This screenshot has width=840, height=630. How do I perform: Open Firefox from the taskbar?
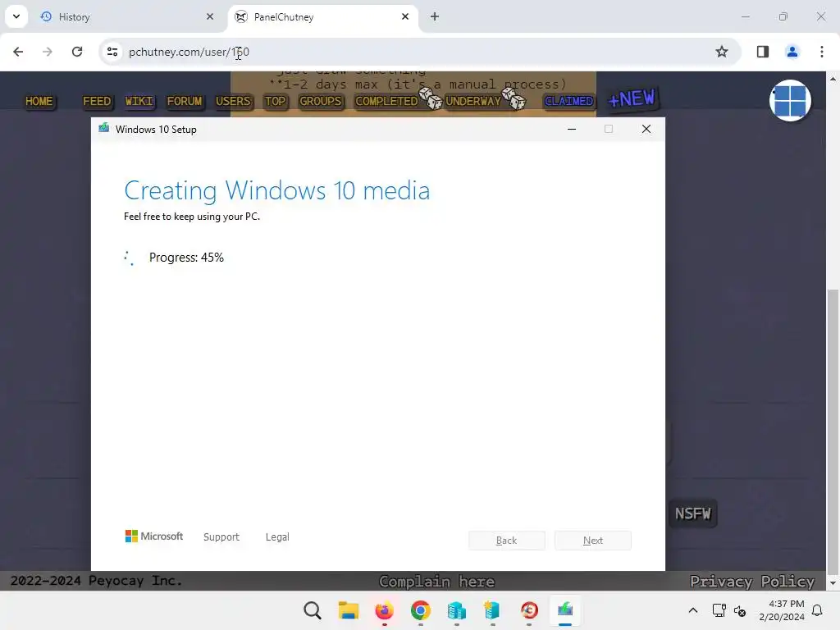384,610
